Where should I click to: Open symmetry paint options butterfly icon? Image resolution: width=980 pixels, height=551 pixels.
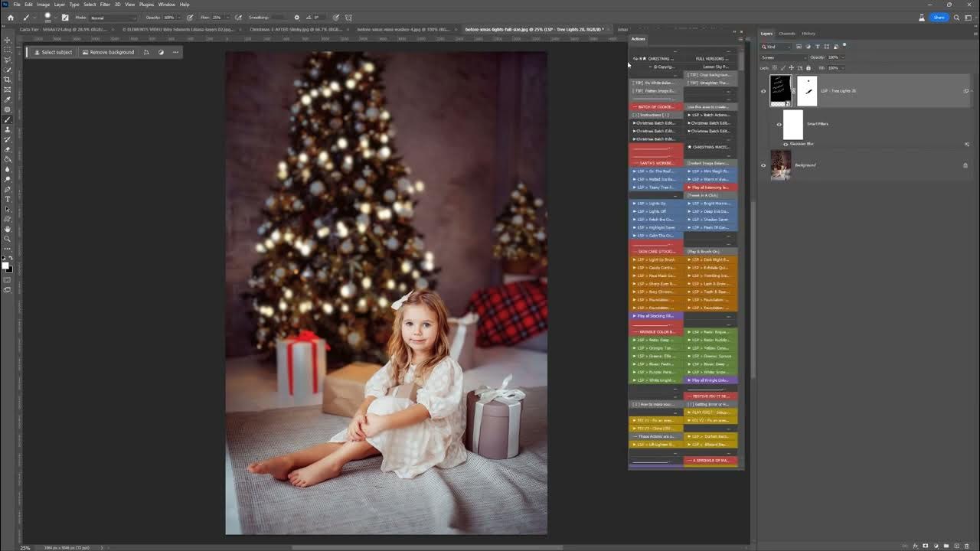349,17
